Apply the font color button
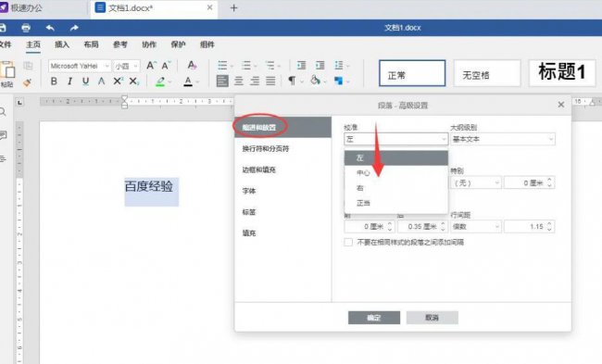The height and width of the screenshot is (364, 602). 188,82
